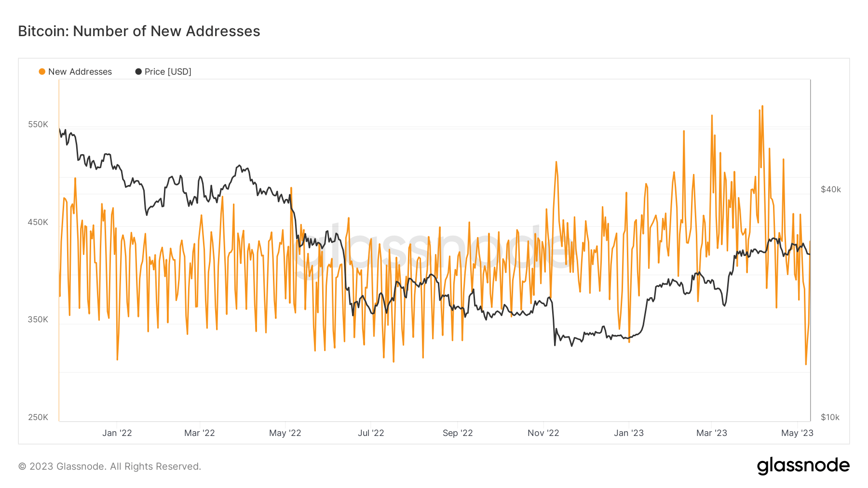Toggle the New Addresses legend entry
868x488 pixels.
click(75, 72)
